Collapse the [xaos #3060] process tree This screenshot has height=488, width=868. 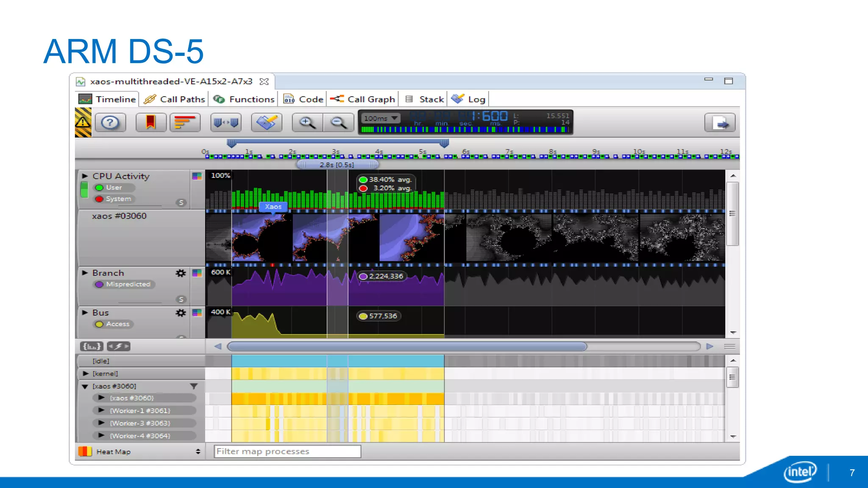click(85, 386)
